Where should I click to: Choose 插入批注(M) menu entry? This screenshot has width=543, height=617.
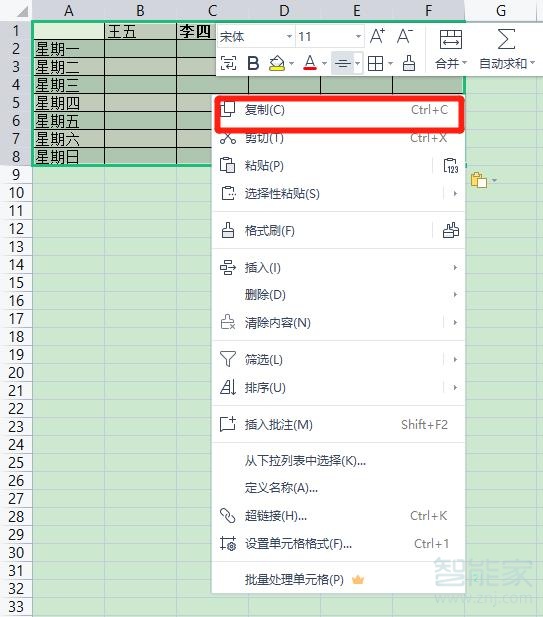click(x=338, y=425)
